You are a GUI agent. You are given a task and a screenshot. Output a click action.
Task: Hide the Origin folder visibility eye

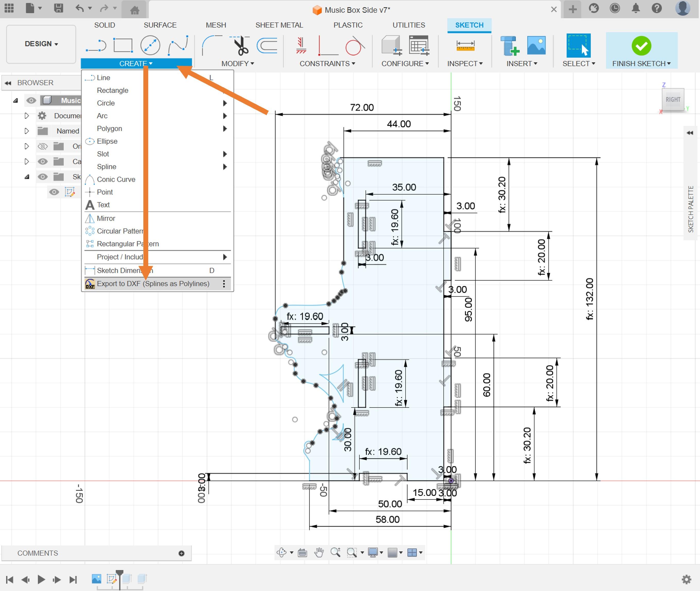pyautogui.click(x=42, y=146)
